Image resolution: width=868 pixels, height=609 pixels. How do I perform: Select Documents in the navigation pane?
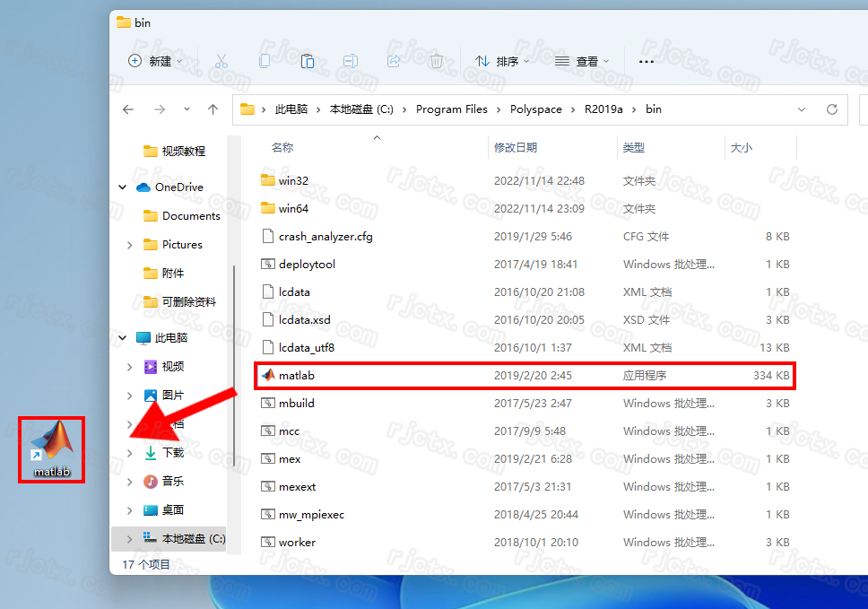pos(191,216)
